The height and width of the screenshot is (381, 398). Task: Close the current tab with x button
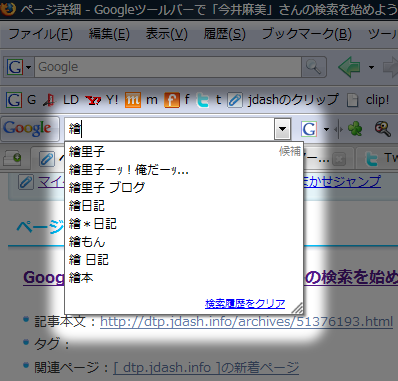point(339,159)
